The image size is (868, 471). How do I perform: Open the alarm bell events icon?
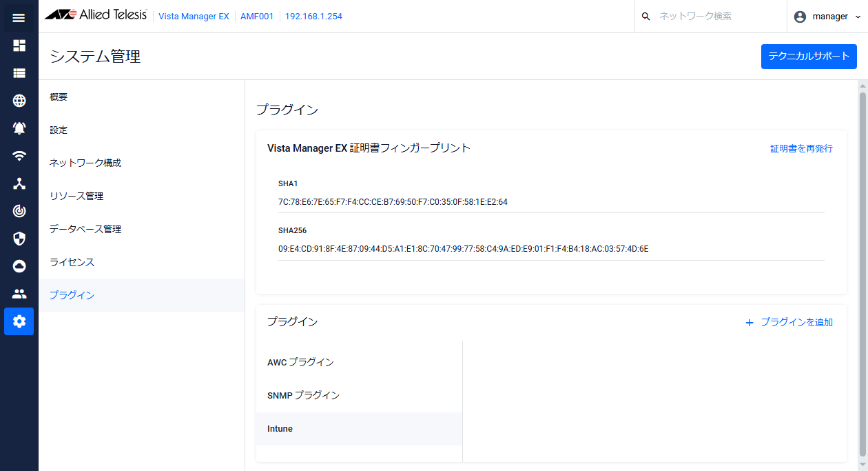pos(19,128)
